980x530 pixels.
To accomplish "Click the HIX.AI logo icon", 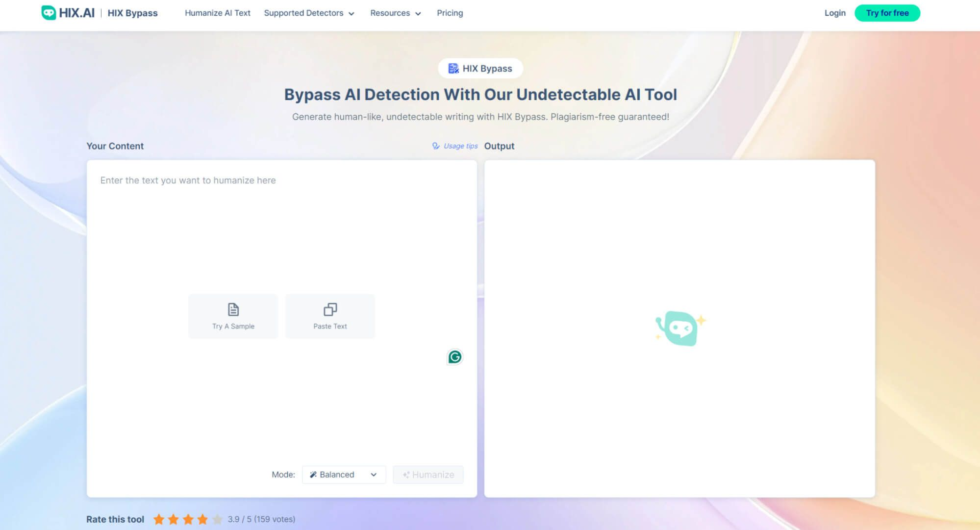I will pyautogui.click(x=49, y=13).
